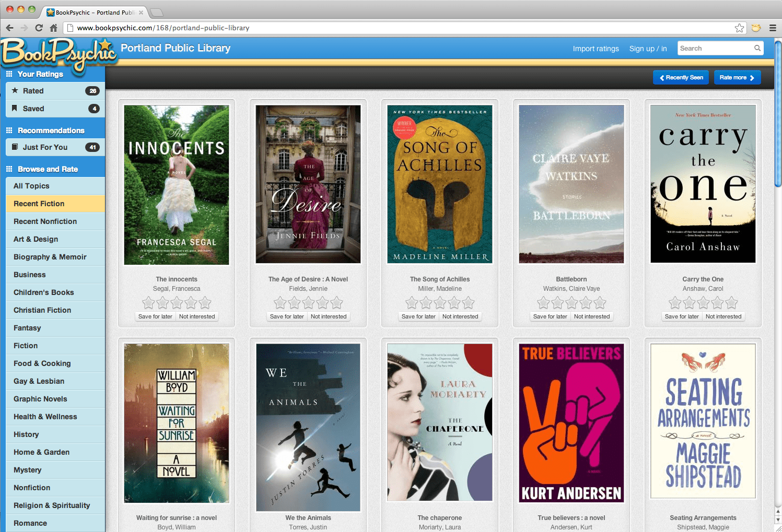Save The Song of Achilles for later
Viewport: 782px width, 532px height.
click(x=418, y=316)
